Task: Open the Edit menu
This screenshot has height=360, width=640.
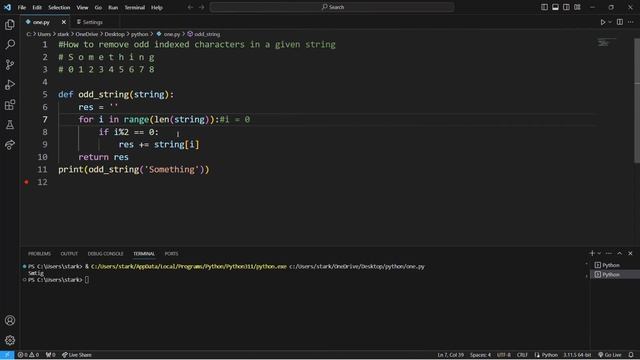Action: click(37, 7)
